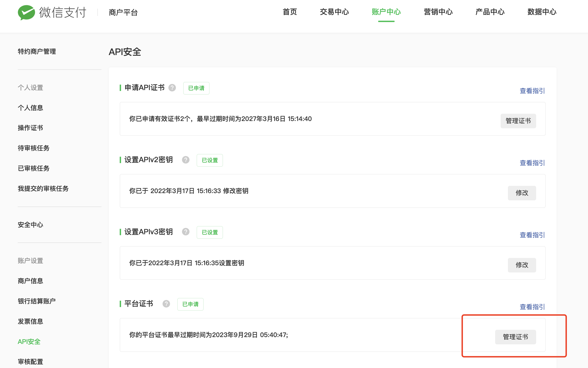Click 修改 button for APIv3 key

(522, 265)
